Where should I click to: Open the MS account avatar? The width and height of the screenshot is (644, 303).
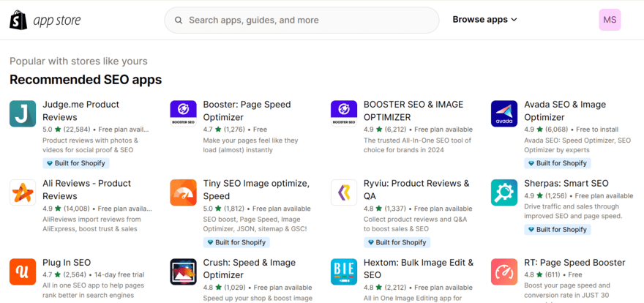[610, 20]
